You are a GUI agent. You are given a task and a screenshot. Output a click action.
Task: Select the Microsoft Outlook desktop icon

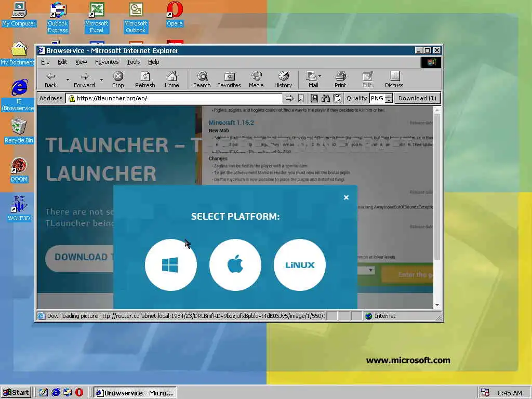(x=136, y=18)
